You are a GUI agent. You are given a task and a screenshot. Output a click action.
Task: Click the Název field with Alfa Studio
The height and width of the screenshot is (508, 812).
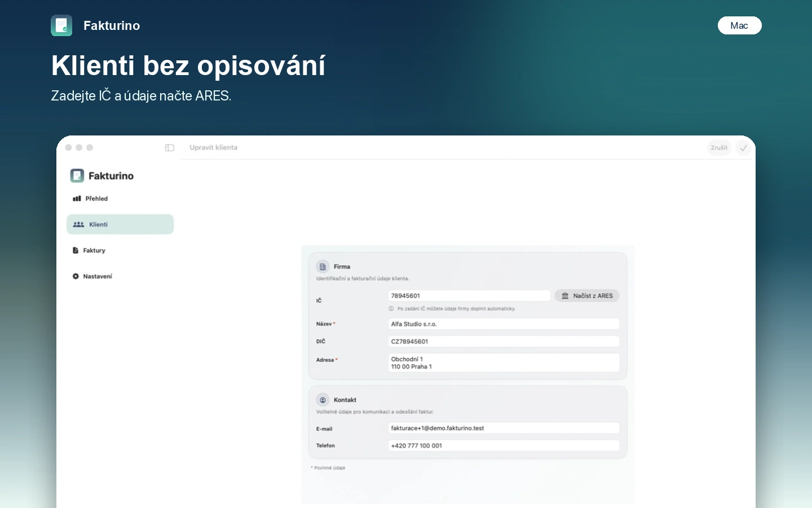pos(504,324)
